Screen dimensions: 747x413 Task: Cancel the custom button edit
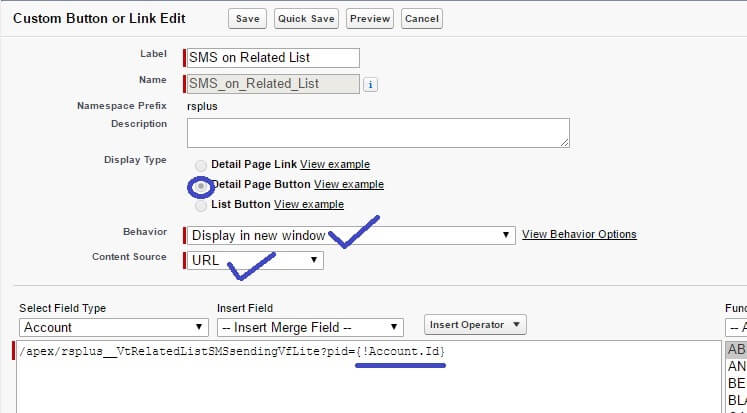(421, 18)
